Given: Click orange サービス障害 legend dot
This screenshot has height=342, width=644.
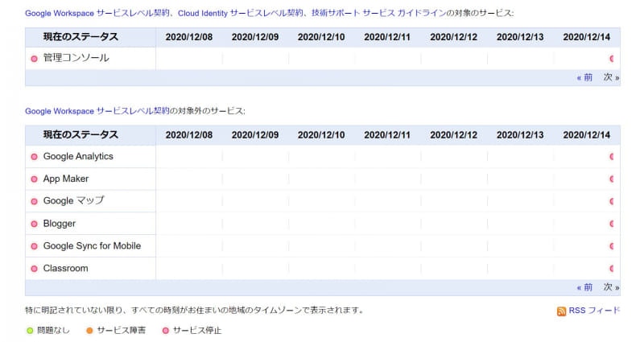Looking at the screenshot, I should point(89,331).
